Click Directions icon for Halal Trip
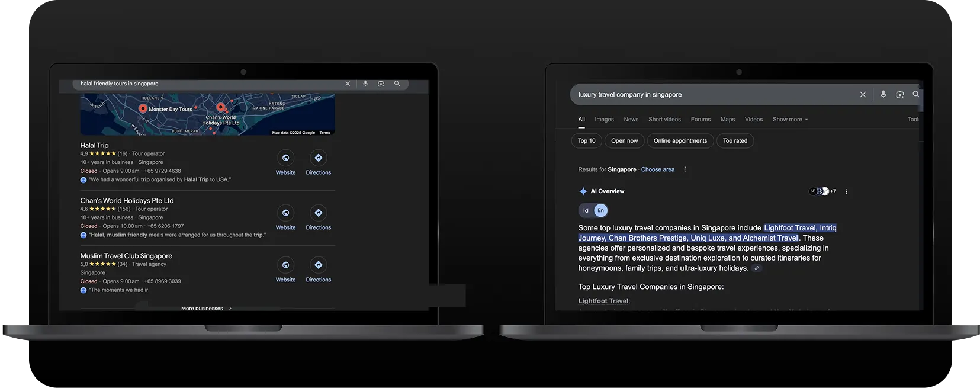 (x=319, y=158)
